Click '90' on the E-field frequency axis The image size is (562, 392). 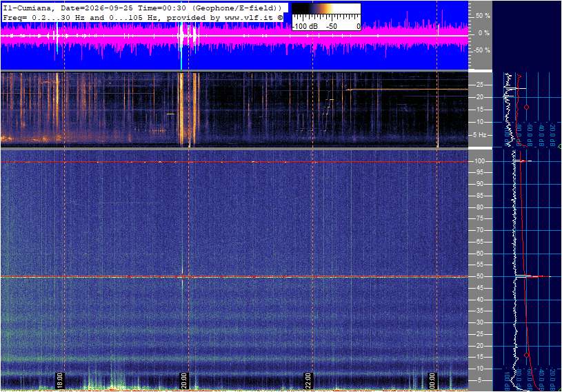(479, 184)
